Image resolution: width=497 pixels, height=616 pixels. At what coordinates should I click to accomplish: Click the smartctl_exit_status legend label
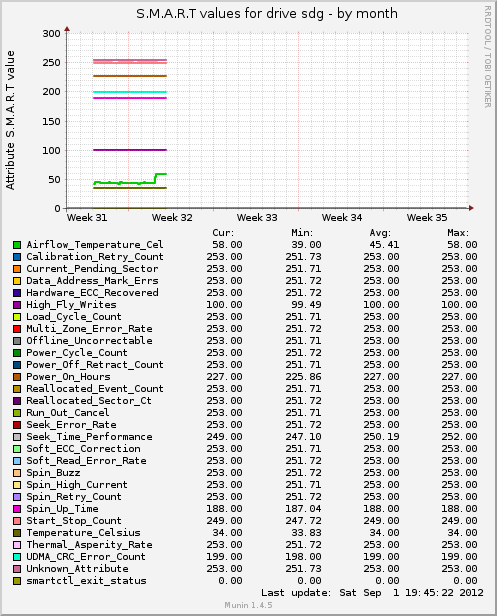86,581
